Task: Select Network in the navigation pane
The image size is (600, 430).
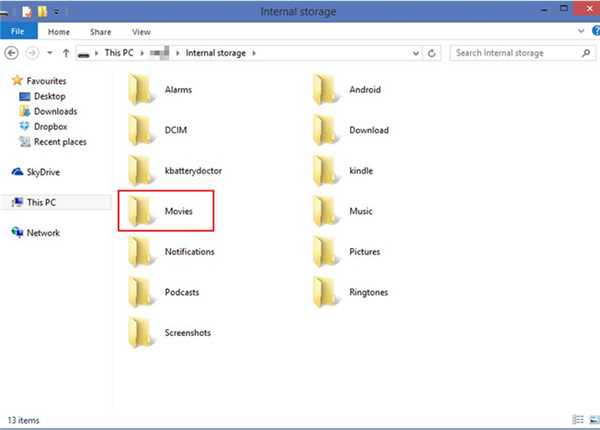Action: 36,233
